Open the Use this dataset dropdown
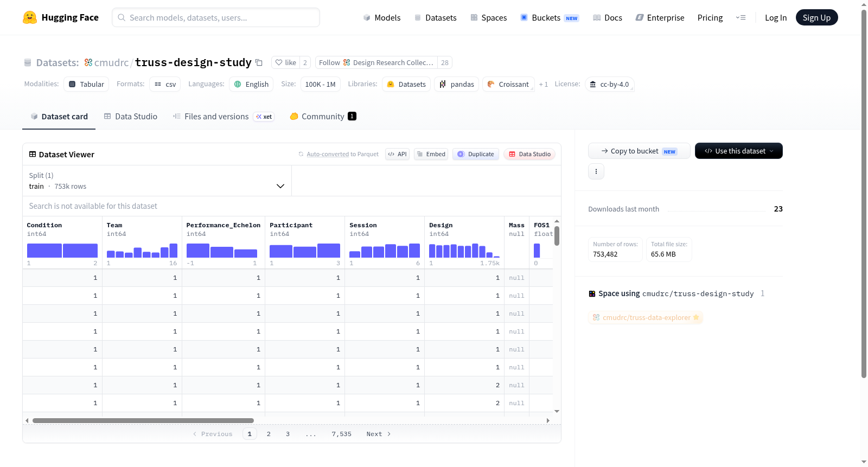Viewport: 868px width, 467px height. click(739, 151)
